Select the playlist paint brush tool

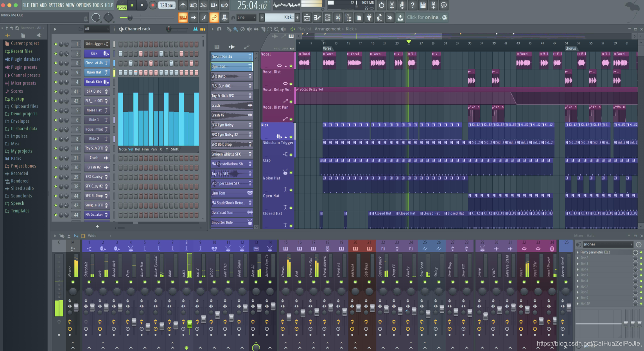[x=236, y=29]
